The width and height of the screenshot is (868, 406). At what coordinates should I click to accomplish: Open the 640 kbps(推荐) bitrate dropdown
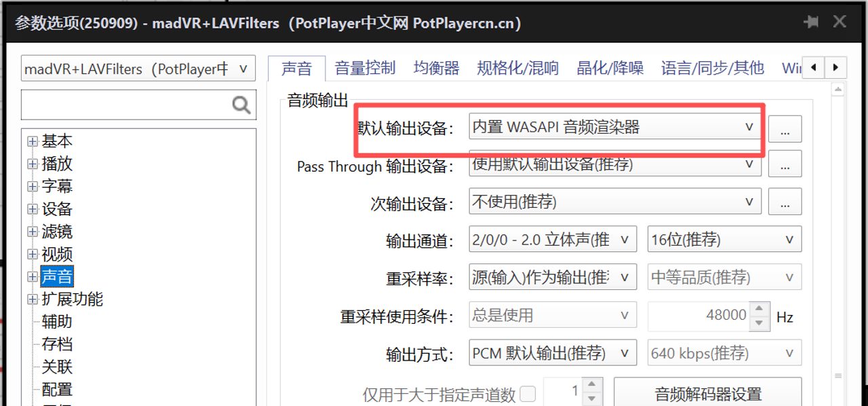pyautogui.click(x=724, y=353)
